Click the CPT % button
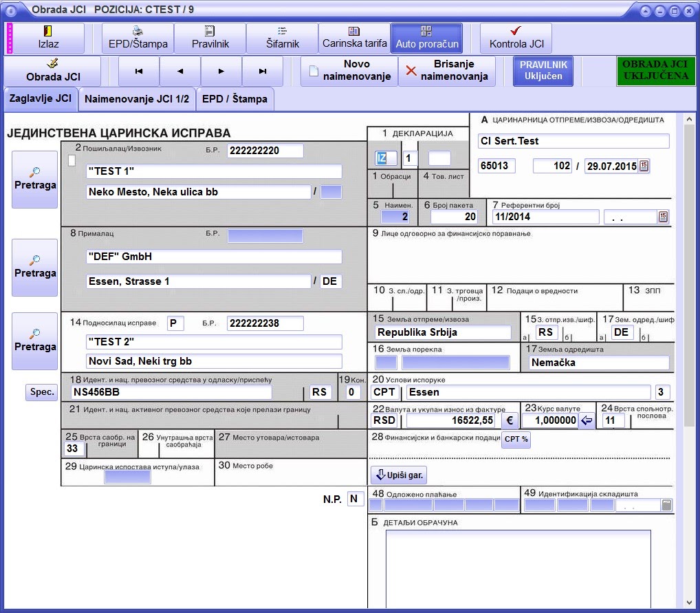700x613 pixels. (516, 439)
